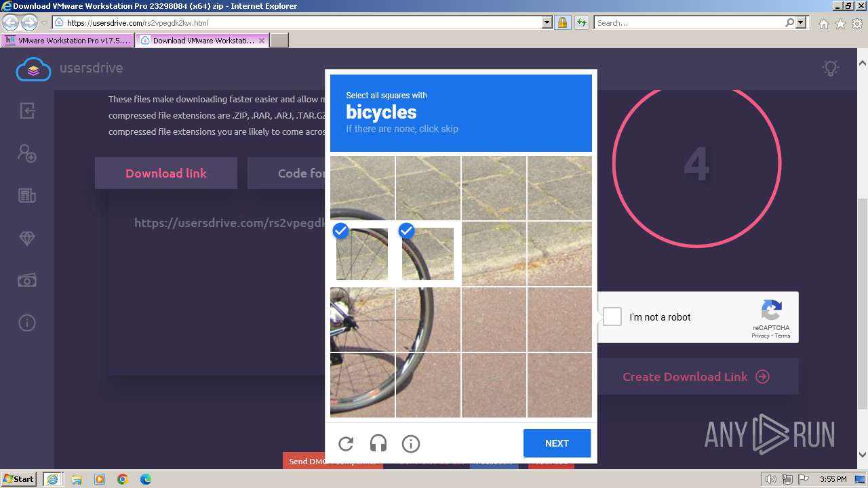Viewport: 868px width, 488px height.
Task: Click the address bar URL field
Action: click(x=297, y=23)
